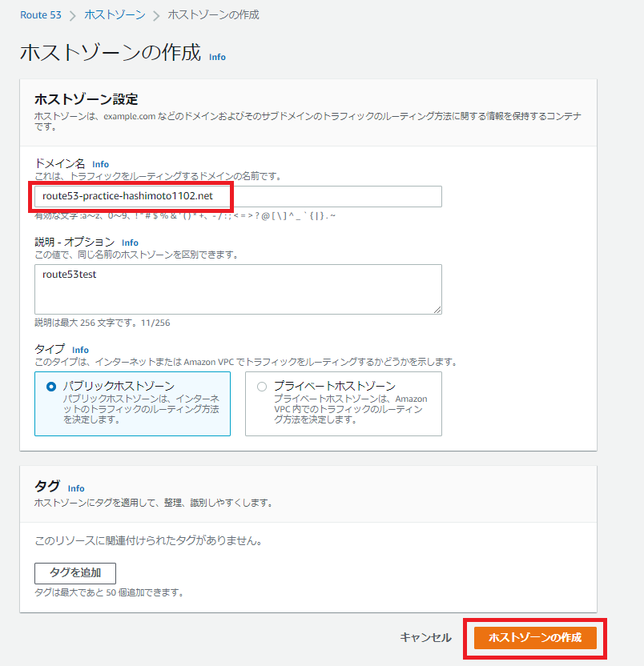Choose the プライベートホストゾーン radio button

point(261,386)
